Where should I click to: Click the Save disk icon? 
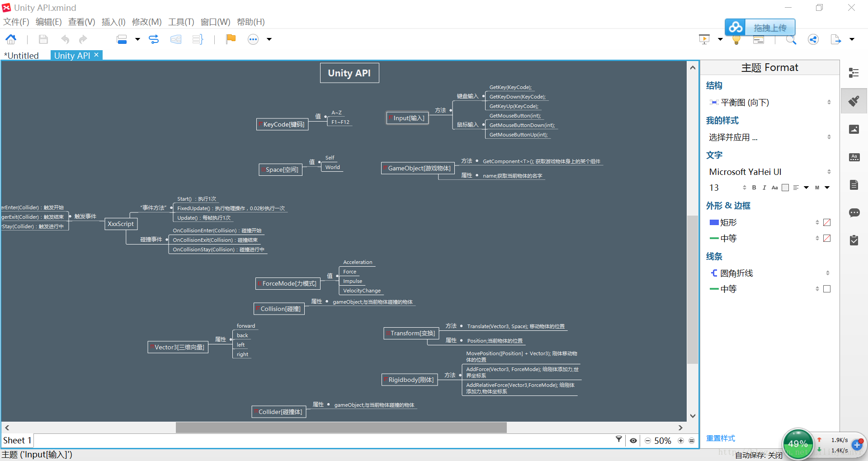[x=43, y=39]
